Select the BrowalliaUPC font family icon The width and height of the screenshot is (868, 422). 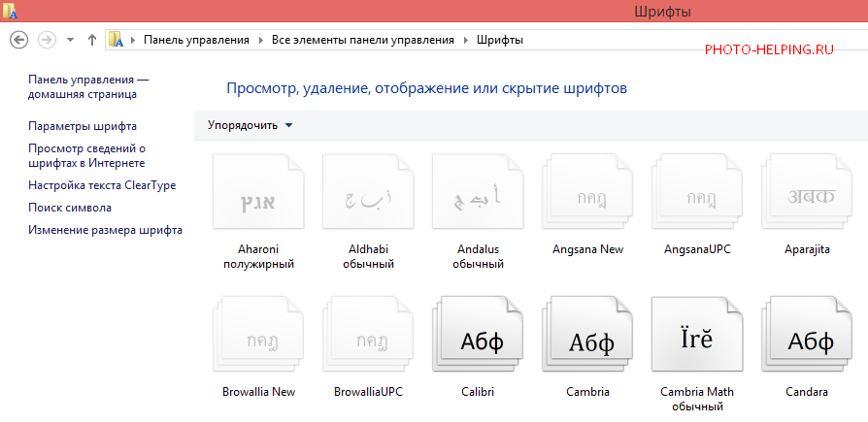coord(368,334)
